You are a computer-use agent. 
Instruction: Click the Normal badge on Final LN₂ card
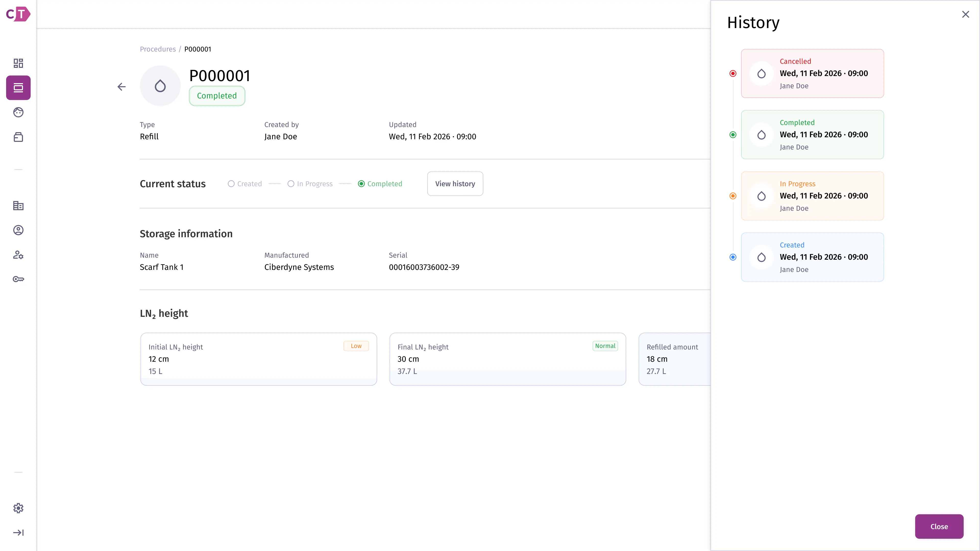(605, 346)
